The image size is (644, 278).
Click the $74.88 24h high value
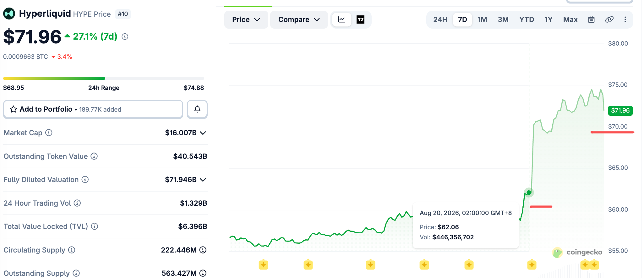click(194, 88)
